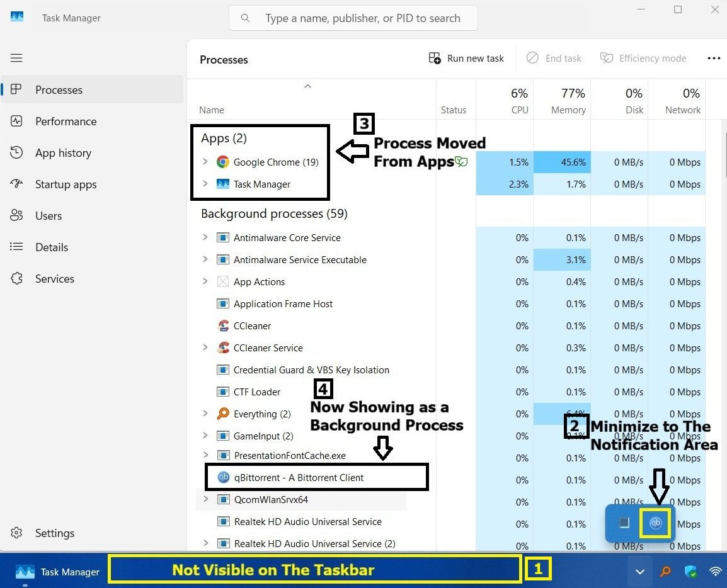Expand the QcomWlanSrvx64 row

[205, 499]
